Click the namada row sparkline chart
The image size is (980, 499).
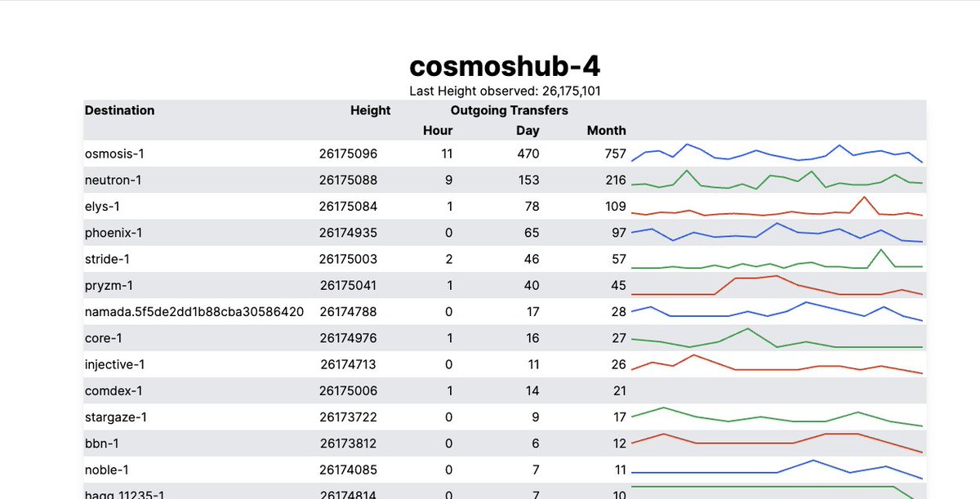777,311
